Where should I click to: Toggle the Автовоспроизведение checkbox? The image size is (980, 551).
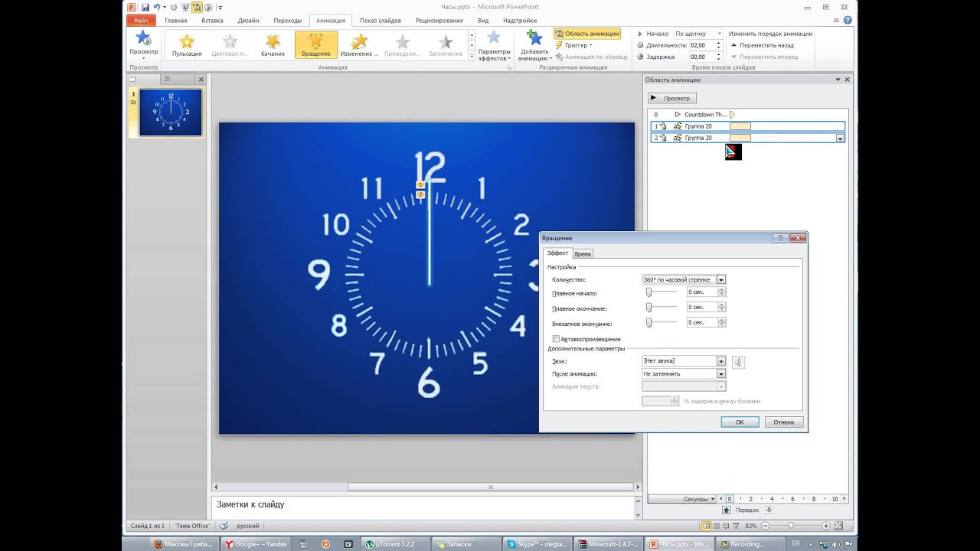pos(556,339)
